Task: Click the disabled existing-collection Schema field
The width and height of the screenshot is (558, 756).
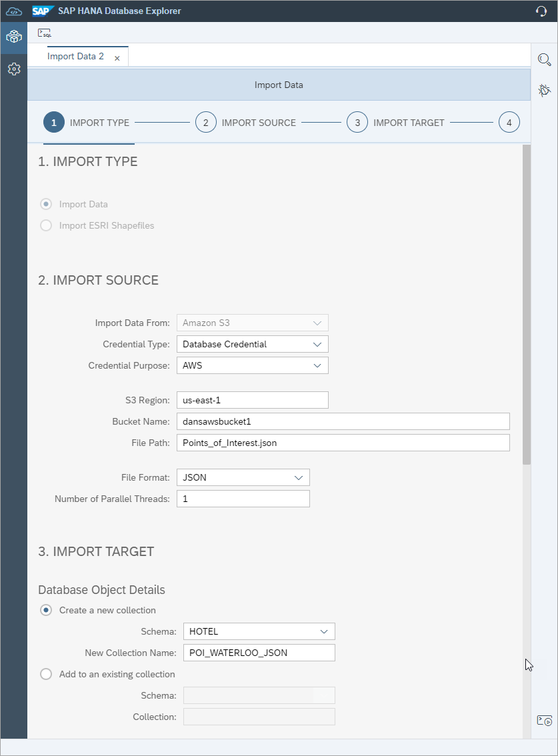Action: [259, 695]
